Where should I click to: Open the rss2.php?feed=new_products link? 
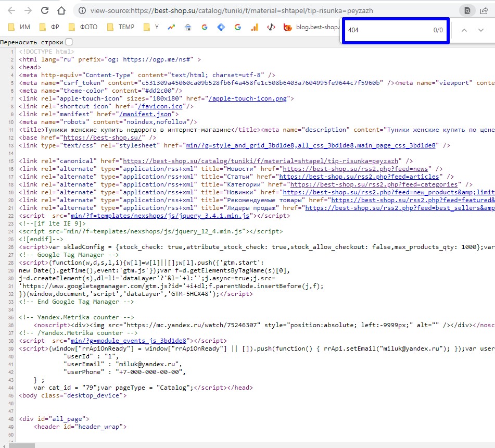click(389, 192)
